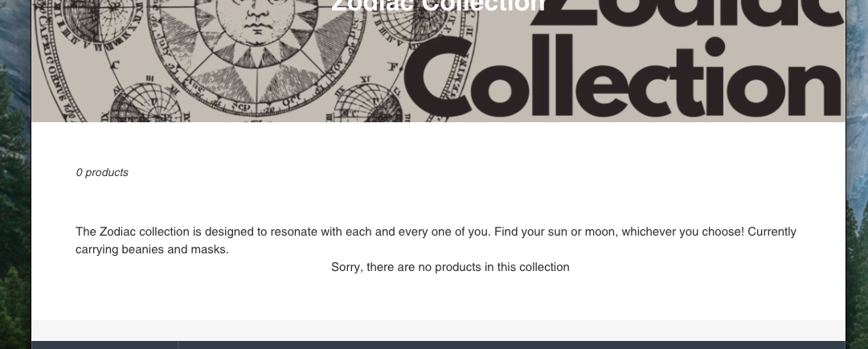Click the letter 'C' on the astrological chart
868x349 pixels.
click(x=115, y=65)
